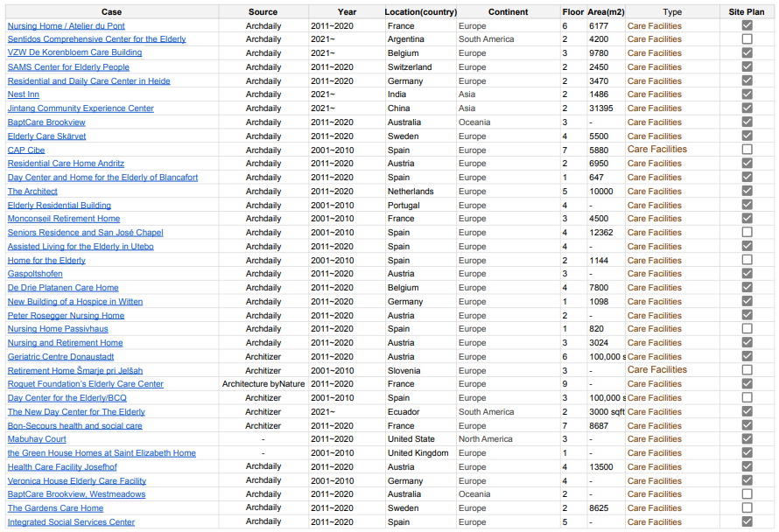Image resolution: width=779 pixels, height=532 pixels.
Task: Open Elderly Care Skärvet link
Action: click(46, 136)
